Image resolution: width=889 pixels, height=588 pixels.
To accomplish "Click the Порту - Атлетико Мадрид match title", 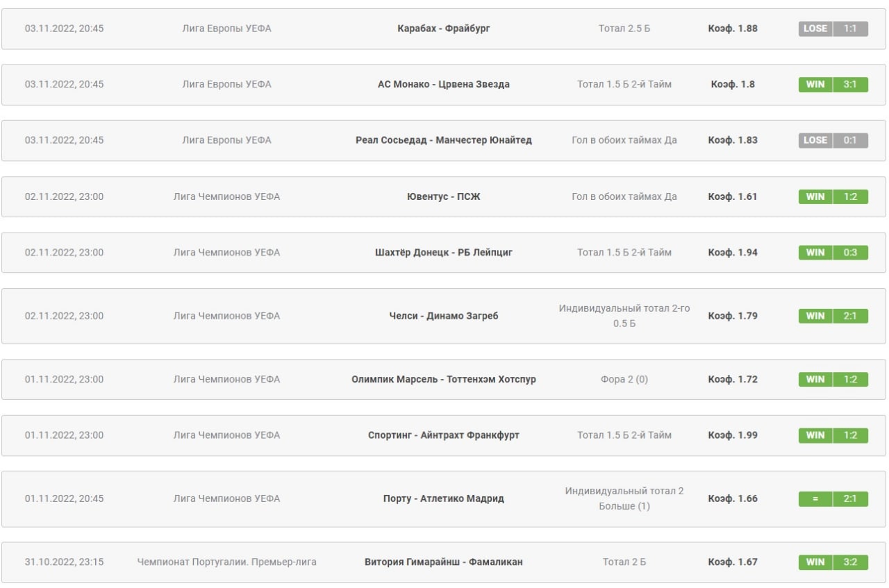I will click(x=443, y=498).
